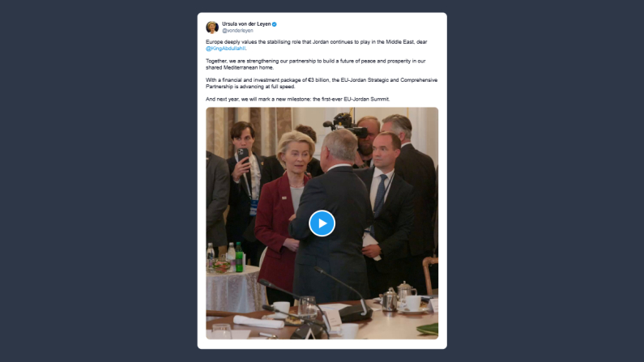Viewport: 644px width, 362px height.
Task: Click the paragraph about Jordan's stabilising role
Action: tap(316, 45)
